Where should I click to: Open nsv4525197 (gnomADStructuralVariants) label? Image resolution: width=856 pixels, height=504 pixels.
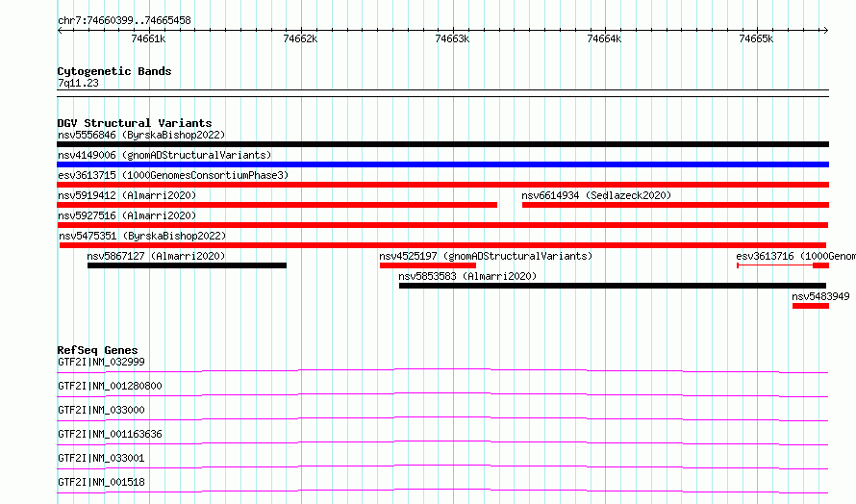pyautogui.click(x=486, y=256)
